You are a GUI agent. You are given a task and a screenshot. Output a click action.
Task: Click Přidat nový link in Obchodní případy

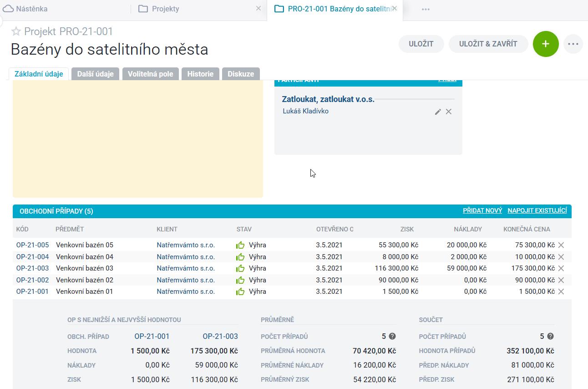click(x=482, y=210)
